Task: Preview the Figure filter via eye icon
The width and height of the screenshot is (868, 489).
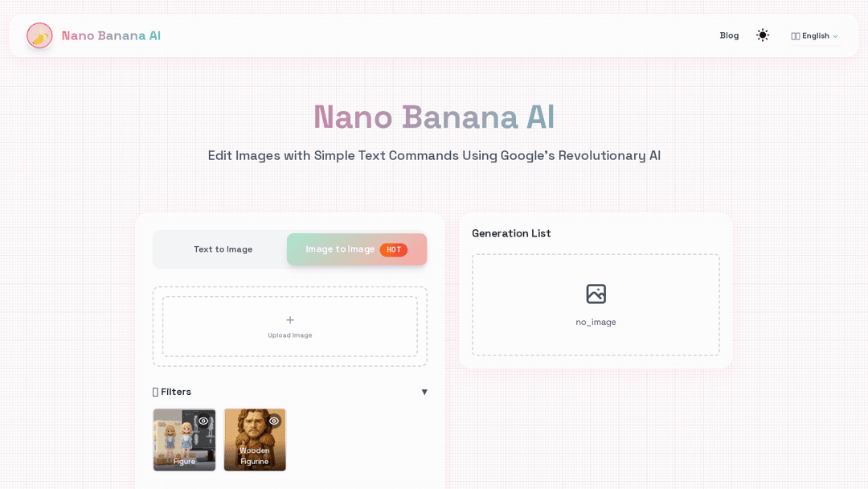Action: pos(203,421)
